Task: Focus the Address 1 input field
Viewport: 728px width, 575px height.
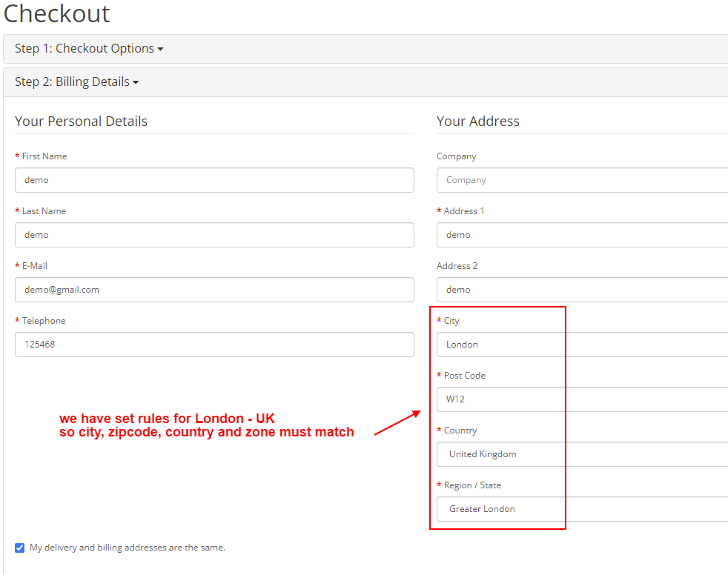Action: point(582,235)
